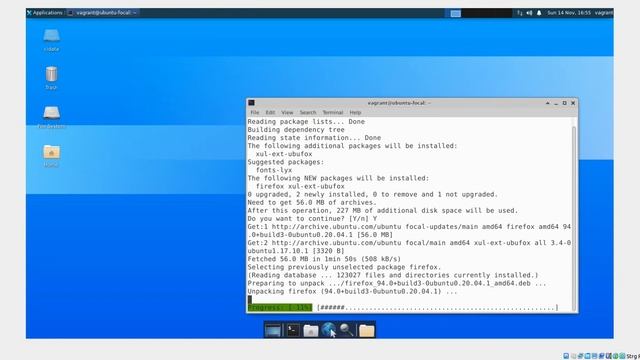Image resolution: width=640 pixels, height=360 pixels.
Task: Open the vagrant user menu in panel
Action: pos(604,13)
